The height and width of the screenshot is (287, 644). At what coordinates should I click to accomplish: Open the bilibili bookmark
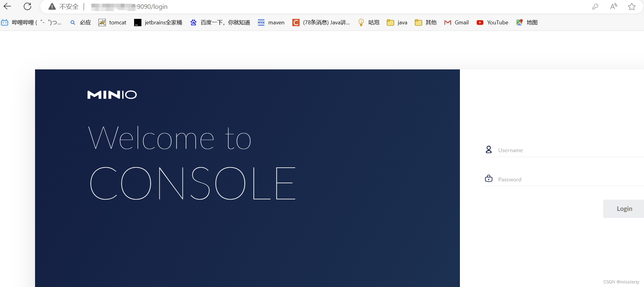pos(32,22)
